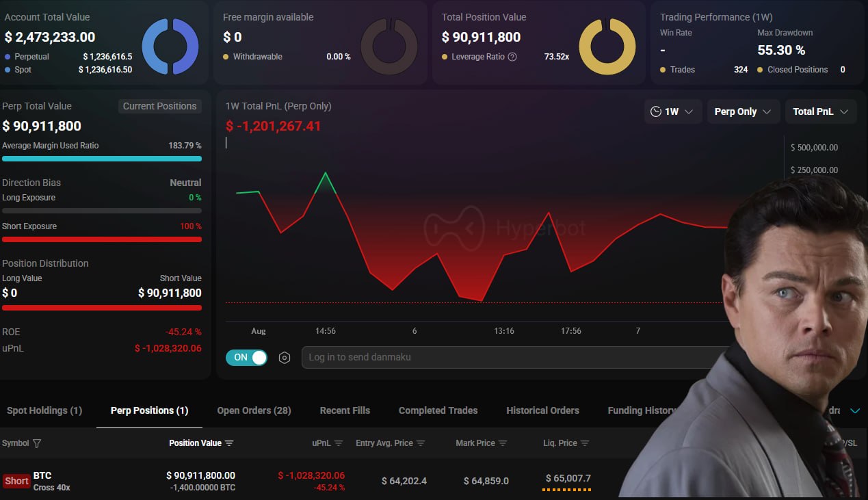Screen dimensions: 868x500
Task: Click the Short Value $ 90,911,800 figure
Action: (x=170, y=293)
